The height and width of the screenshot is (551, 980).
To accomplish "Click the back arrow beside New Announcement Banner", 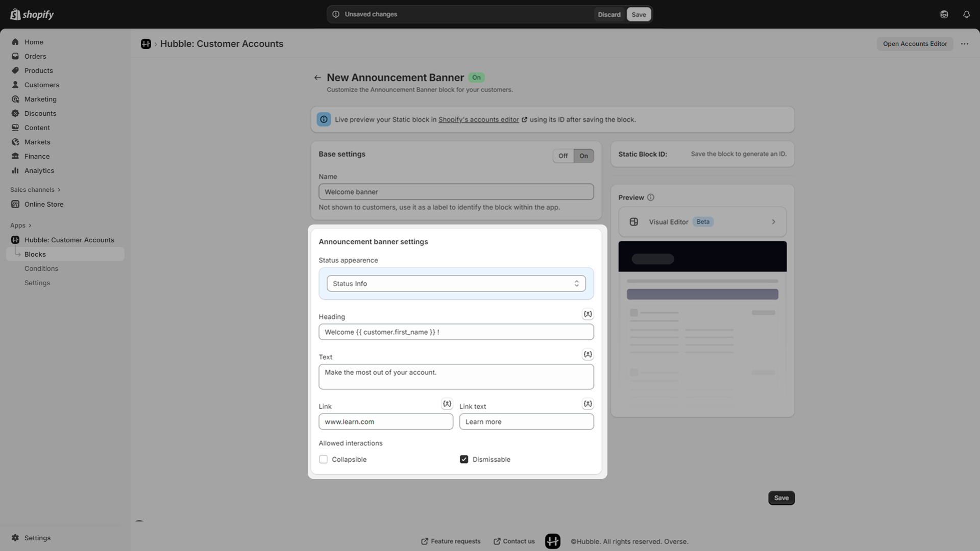I will [x=317, y=78].
